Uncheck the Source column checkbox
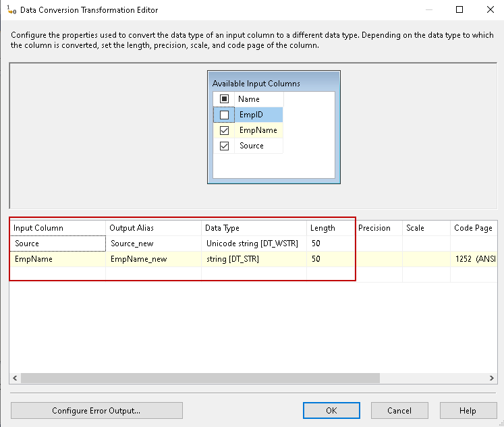This screenshot has height=427, width=504. (x=224, y=146)
